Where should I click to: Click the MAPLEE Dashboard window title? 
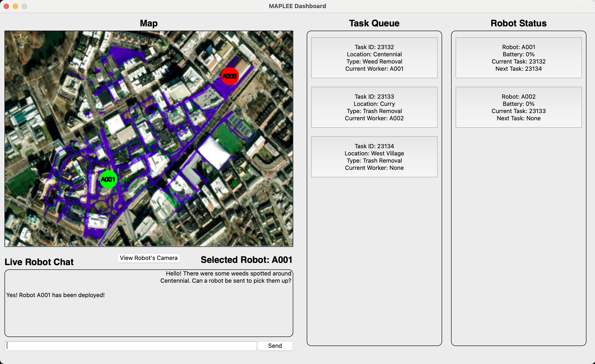[297, 6]
